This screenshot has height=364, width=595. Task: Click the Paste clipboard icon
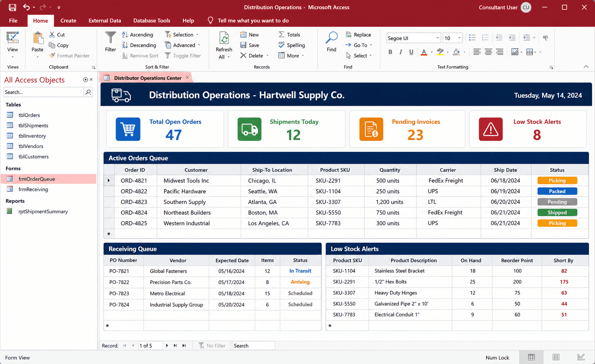tap(38, 38)
